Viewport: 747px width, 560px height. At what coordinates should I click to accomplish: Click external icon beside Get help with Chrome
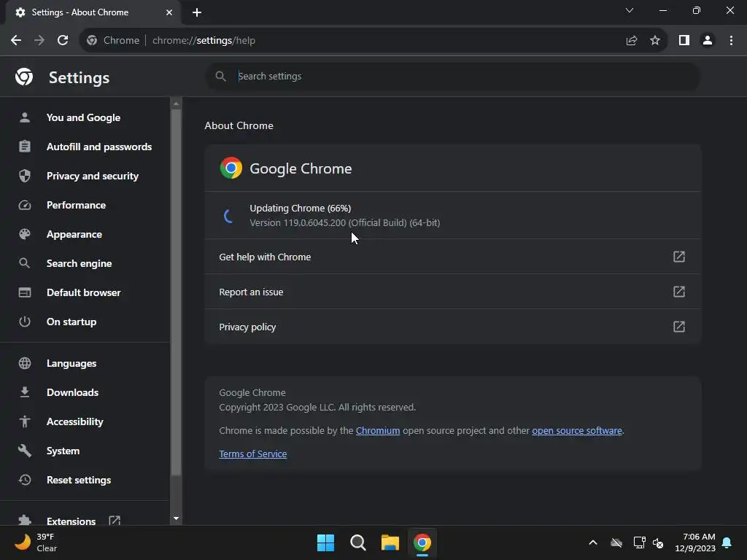pos(679,257)
